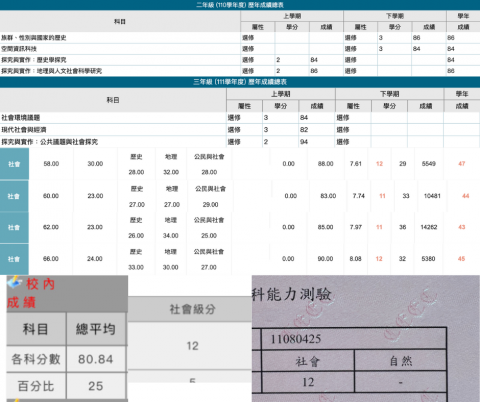Click the ranking number 5380

[428, 259]
